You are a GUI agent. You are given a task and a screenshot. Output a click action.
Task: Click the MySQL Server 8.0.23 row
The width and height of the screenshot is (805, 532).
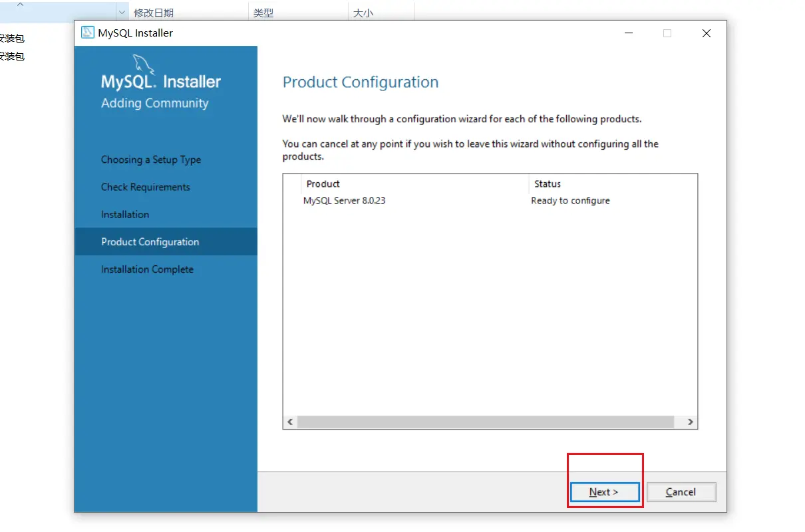(490, 200)
